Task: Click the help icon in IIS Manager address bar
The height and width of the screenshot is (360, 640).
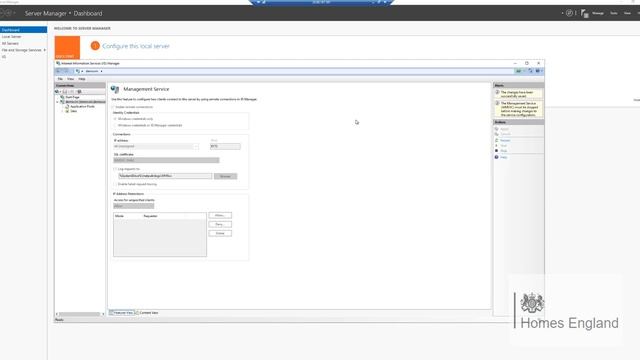Action: click(538, 71)
